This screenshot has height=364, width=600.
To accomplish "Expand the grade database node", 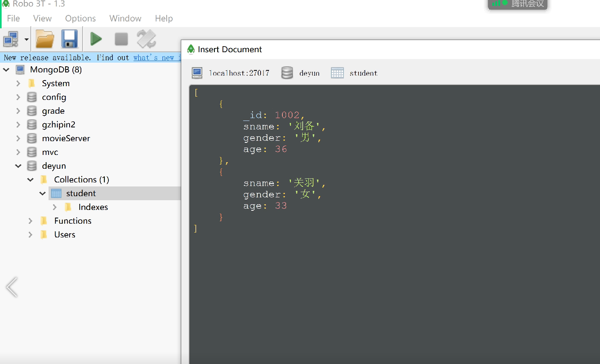I will [18, 111].
